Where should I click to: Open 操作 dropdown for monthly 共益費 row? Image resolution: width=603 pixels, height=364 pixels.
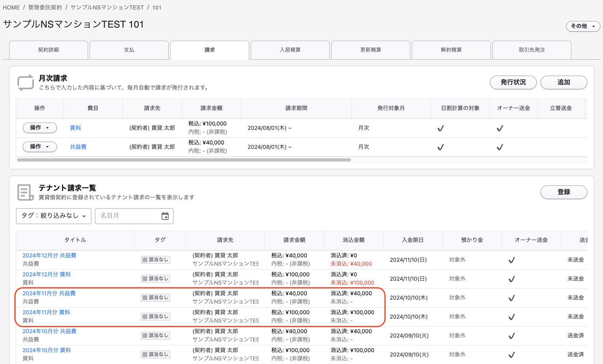40,147
